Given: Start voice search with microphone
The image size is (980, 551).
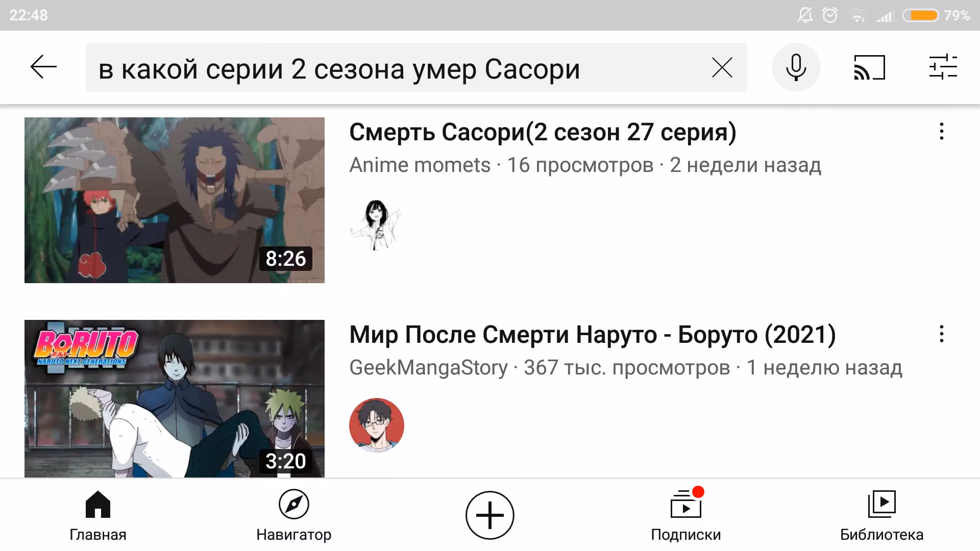Looking at the screenshot, I should coord(796,67).
